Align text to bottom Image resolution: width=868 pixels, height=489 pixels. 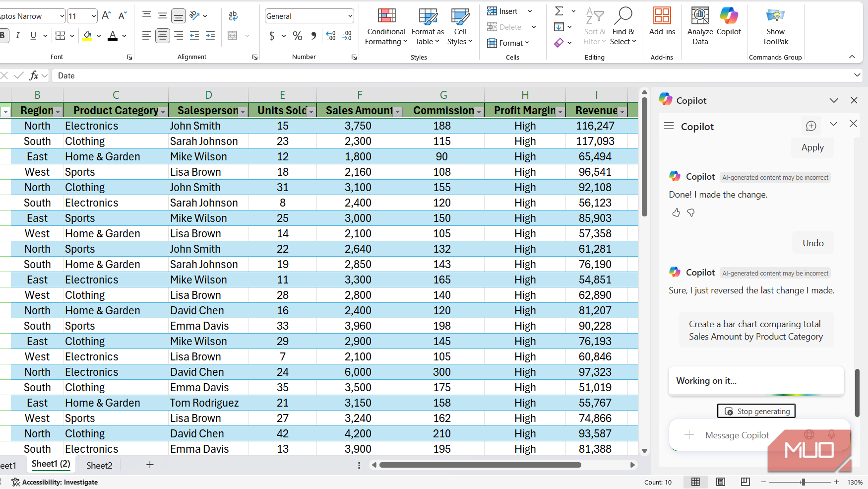[179, 16]
